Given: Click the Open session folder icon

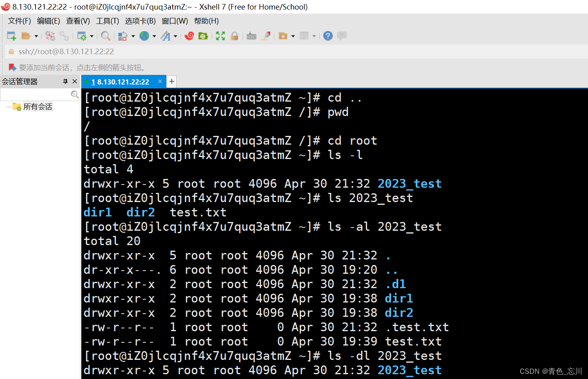Looking at the screenshot, I should pos(26,36).
